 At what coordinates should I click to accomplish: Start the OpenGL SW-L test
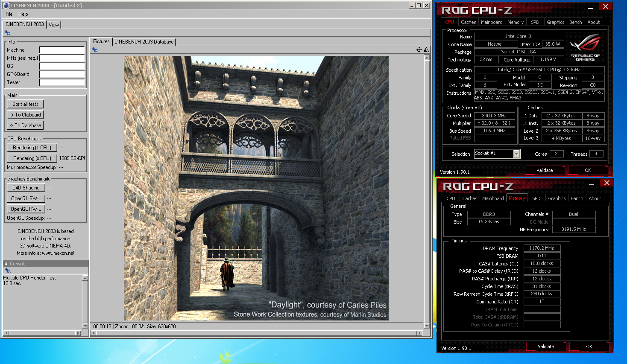point(26,198)
